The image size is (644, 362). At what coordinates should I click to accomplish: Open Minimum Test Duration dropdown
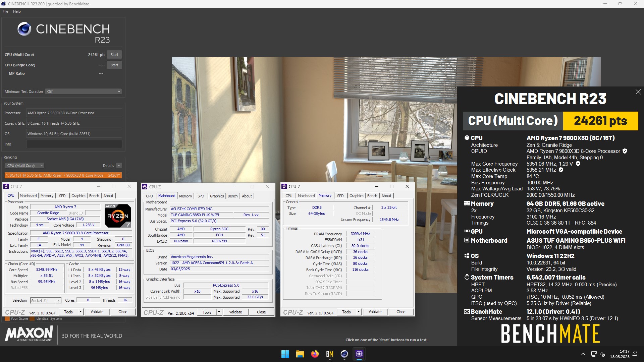click(83, 92)
